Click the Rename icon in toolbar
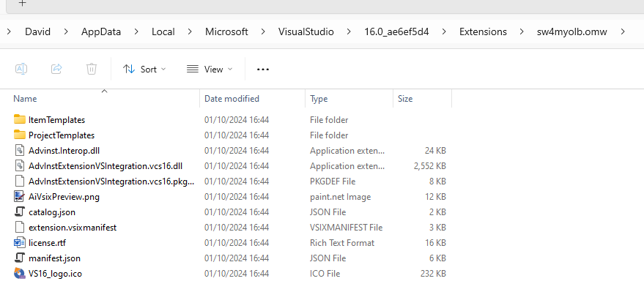 tap(21, 69)
